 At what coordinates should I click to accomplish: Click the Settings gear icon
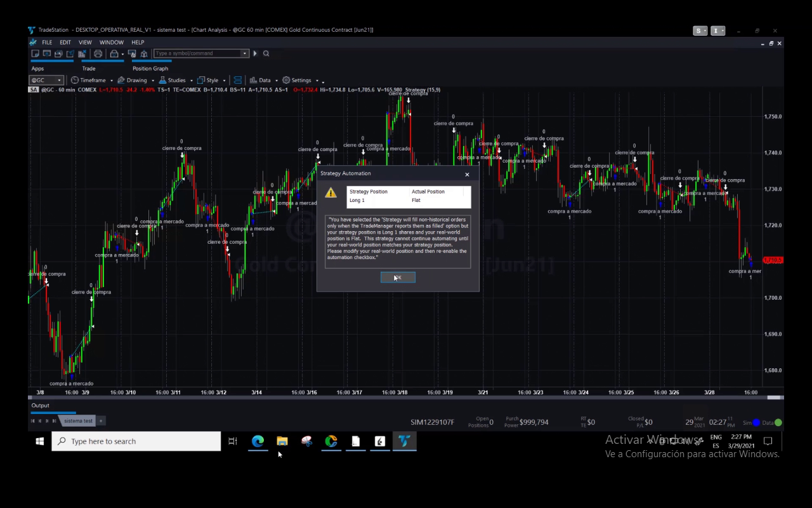tap(286, 80)
